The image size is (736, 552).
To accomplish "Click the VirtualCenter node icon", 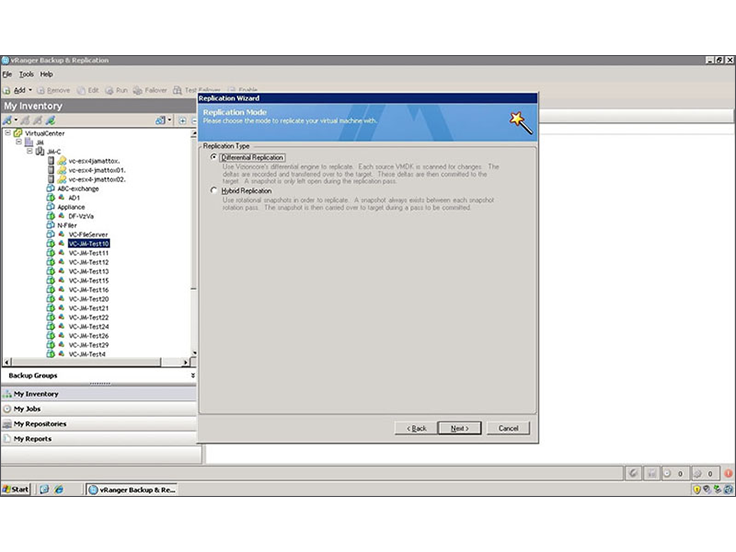I will click(x=18, y=133).
